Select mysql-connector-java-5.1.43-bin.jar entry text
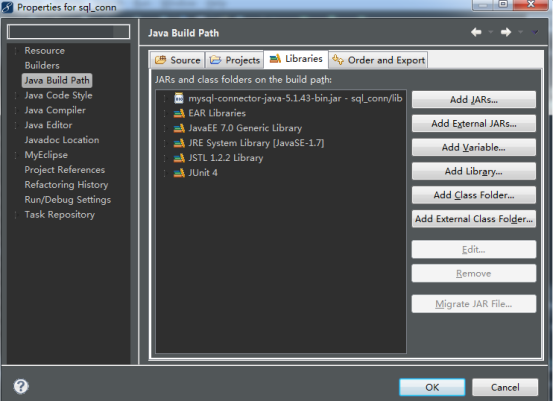 pos(295,99)
